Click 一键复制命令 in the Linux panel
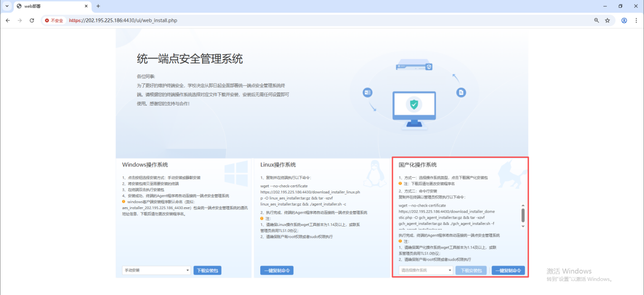Screen dimensions: 644x295 point(277,271)
